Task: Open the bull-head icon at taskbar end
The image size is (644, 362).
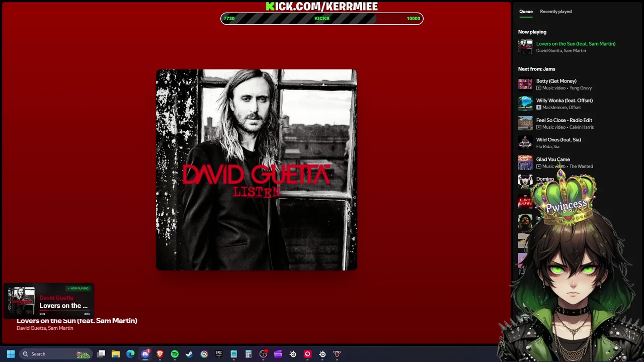Action: click(x=337, y=354)
